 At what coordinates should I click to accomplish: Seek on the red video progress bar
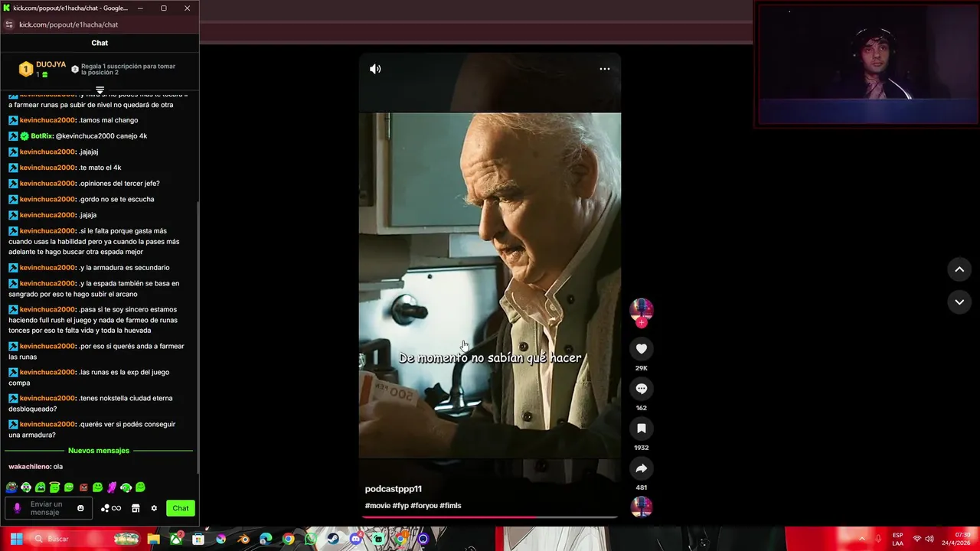pos(490,517)
